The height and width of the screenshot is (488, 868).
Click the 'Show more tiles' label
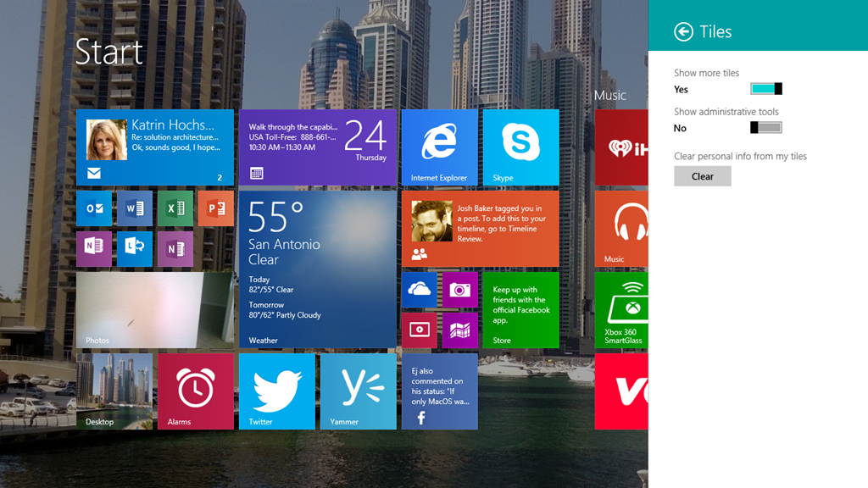point(706,73)
